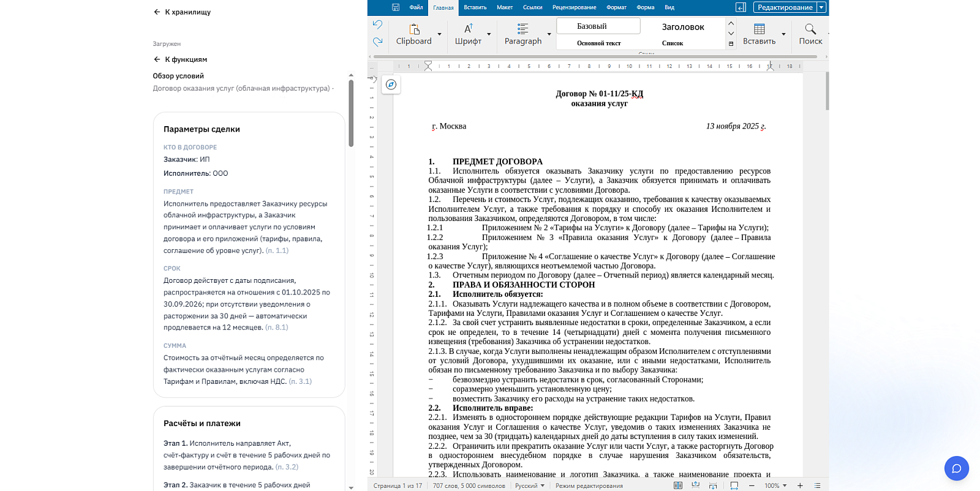Open the Clipboard tool group

tap(414, 34)
